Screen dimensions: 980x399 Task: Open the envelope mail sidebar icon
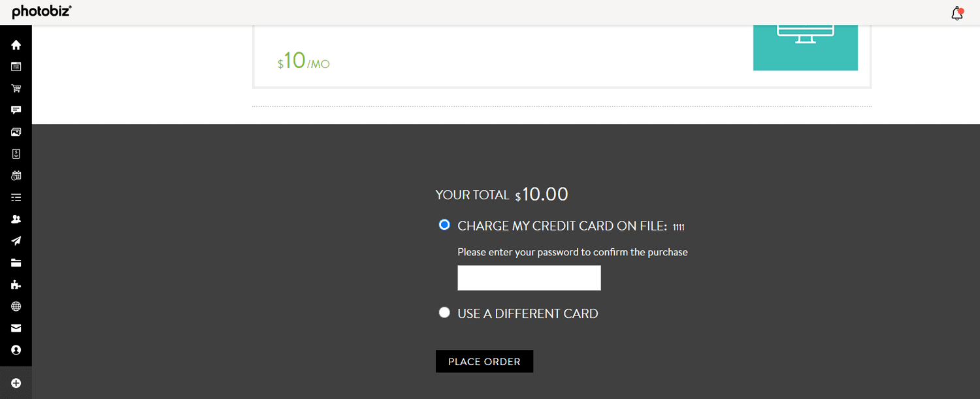tap(16, 328)
